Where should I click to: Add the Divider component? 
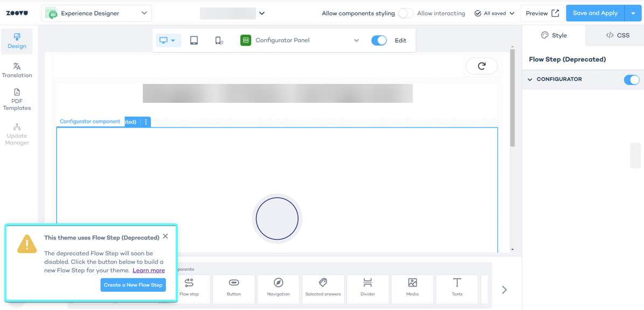pos(368,288)
